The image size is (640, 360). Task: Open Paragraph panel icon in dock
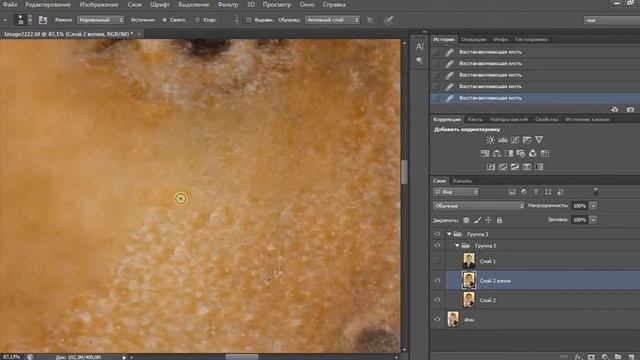click(419, 61)
